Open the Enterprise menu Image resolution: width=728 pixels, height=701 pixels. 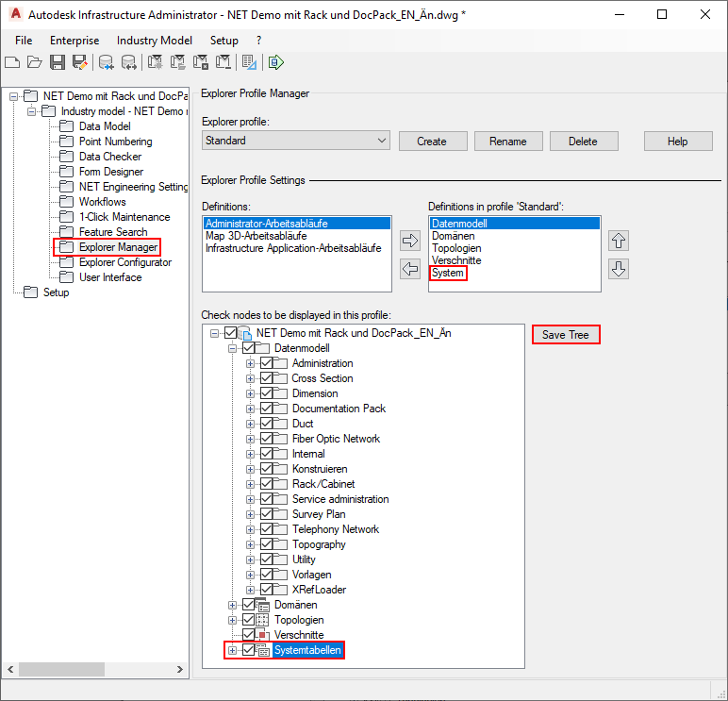pyautogui.click(x=74, y=41)
